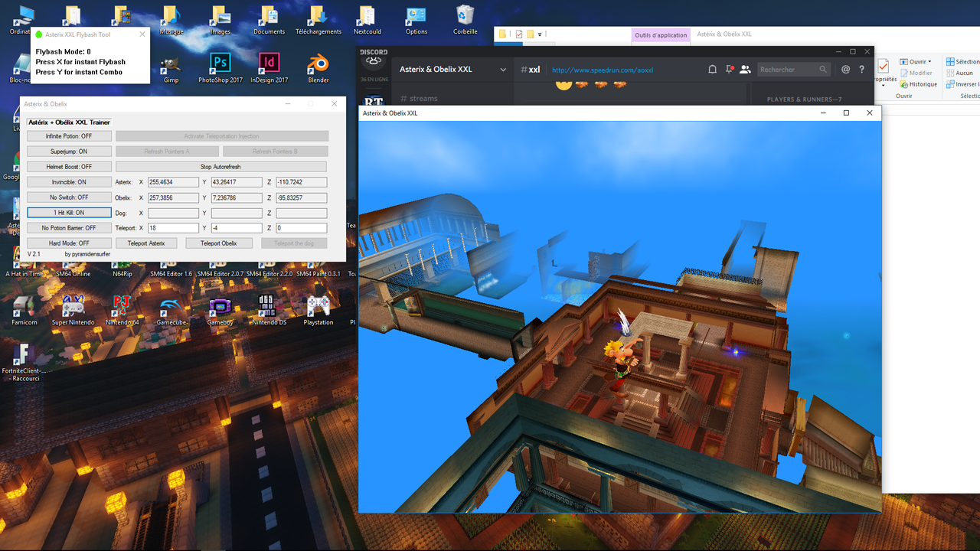Click Discord notification bell icon
Screen dimensions: 980x551
(x=712, y=69)
